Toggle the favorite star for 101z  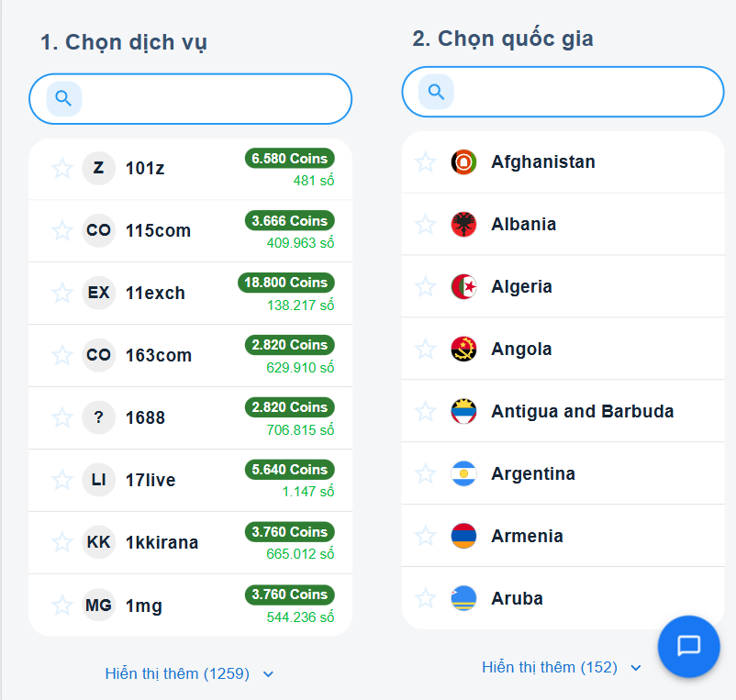(x=61, y=168)
